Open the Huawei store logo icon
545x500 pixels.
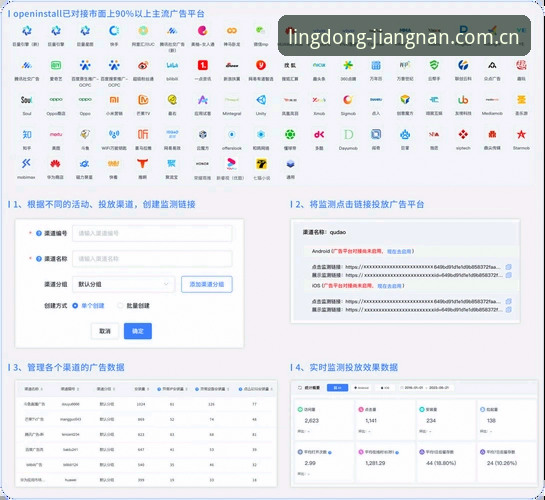point(55,164)
